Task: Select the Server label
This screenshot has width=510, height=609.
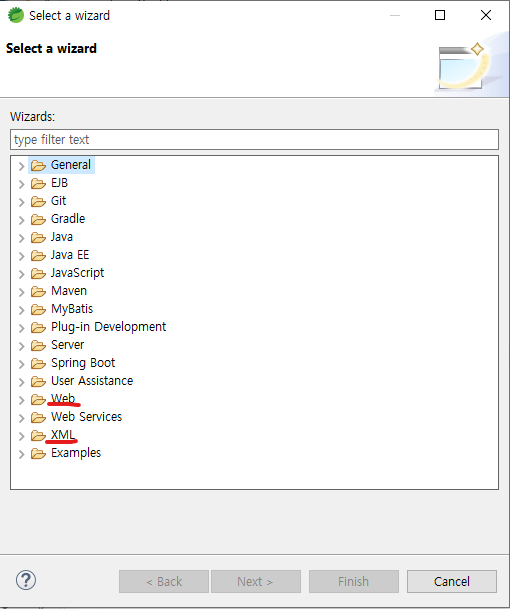Action: (x=68, y=345)
